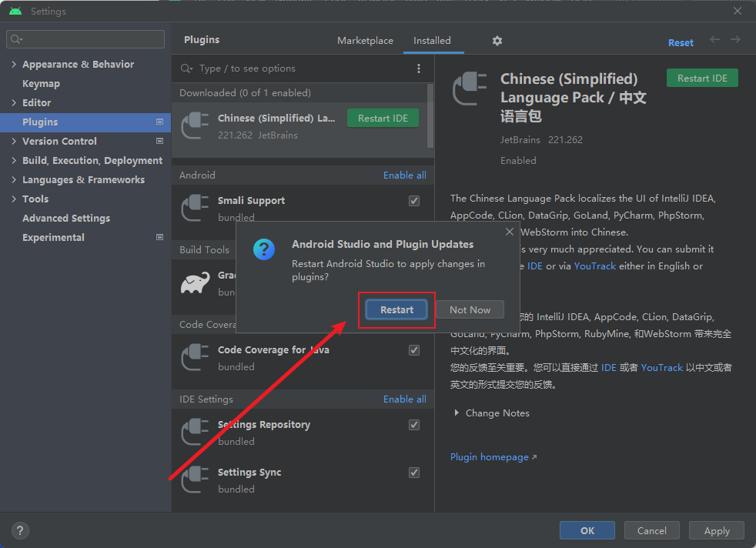Expand Languages & Frameworks section

14,180
